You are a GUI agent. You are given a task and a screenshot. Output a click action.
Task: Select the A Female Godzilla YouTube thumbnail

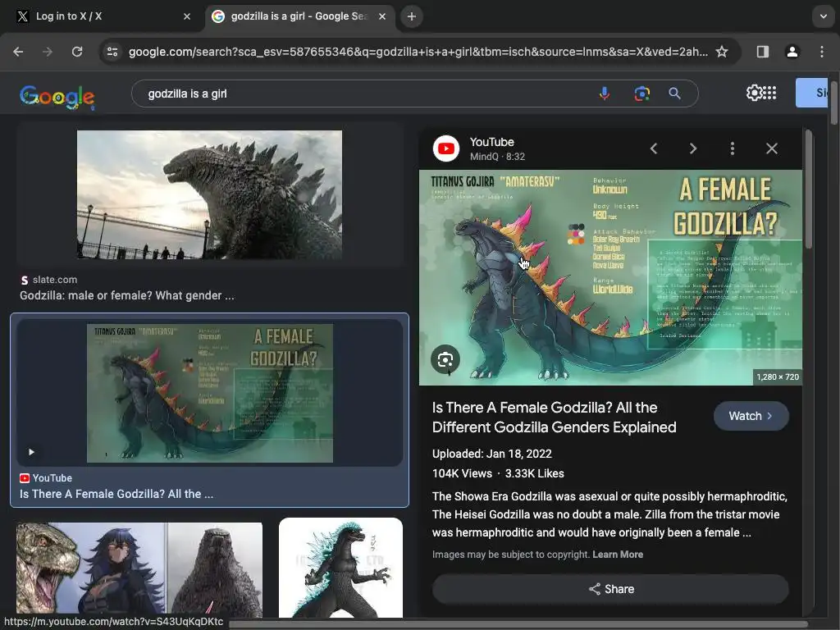209,393
